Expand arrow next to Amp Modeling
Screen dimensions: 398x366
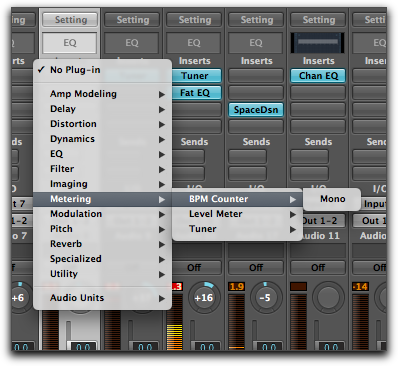click(x=162, y=95)
